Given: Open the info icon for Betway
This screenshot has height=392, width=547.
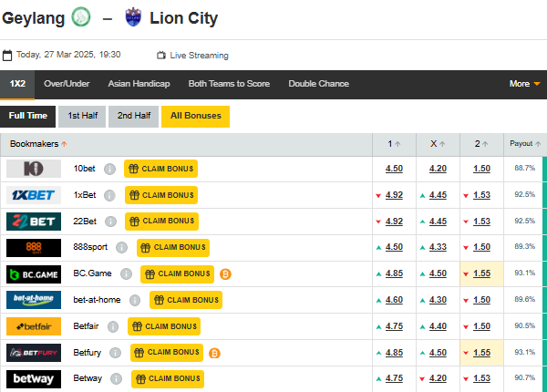Looking at the screenshot, I should [x=116, y=378].
